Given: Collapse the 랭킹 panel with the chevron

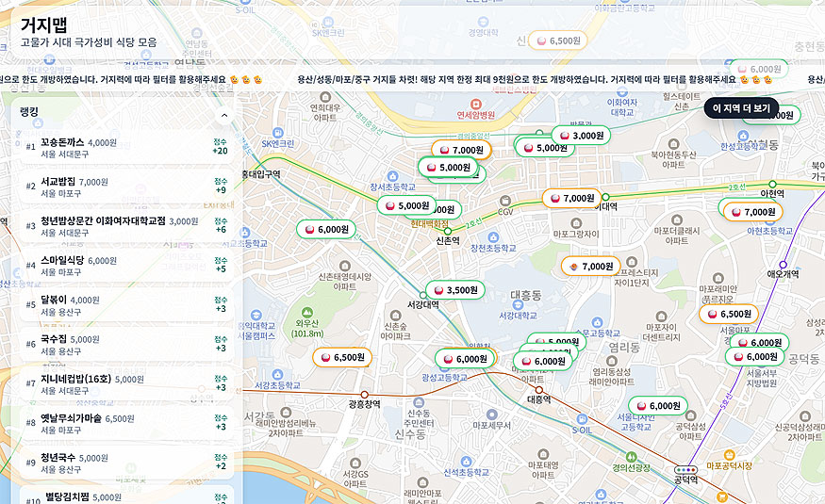Looking at the screenshot, I should click(x=223, y=115).
